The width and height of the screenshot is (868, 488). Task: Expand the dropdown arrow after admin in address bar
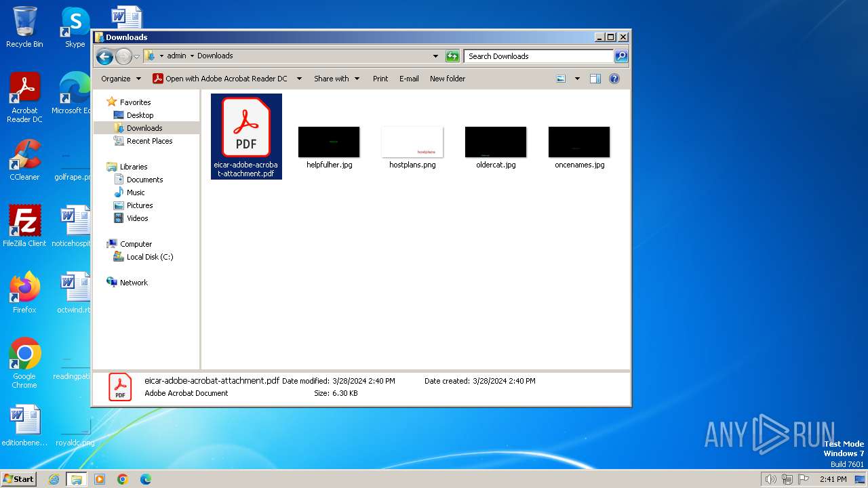click(x=192, y=56)
